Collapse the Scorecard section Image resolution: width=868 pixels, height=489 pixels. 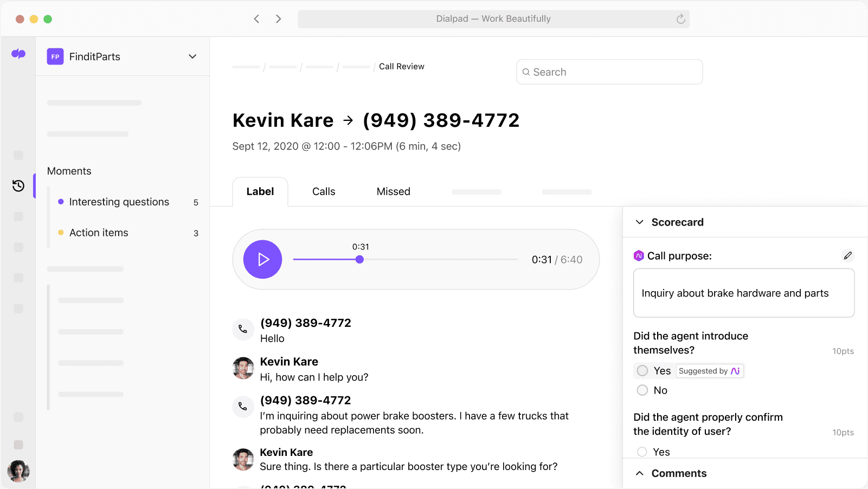(639, 222)
